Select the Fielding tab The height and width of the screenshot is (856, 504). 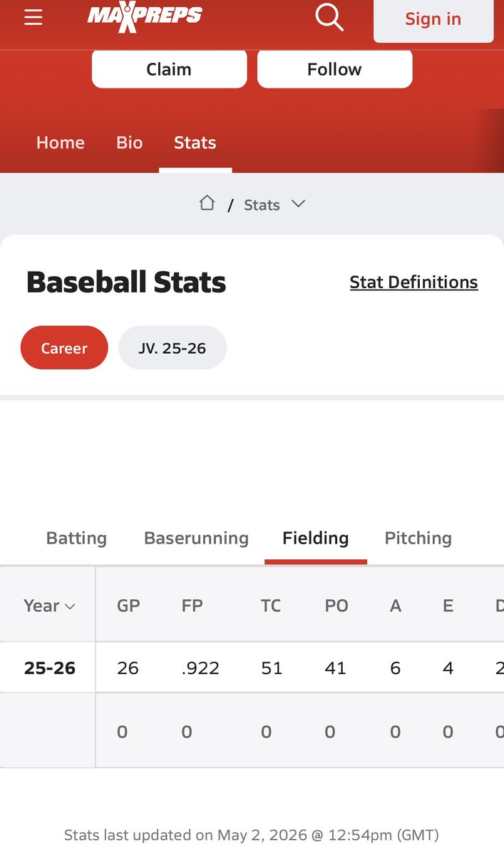(316, 538)
